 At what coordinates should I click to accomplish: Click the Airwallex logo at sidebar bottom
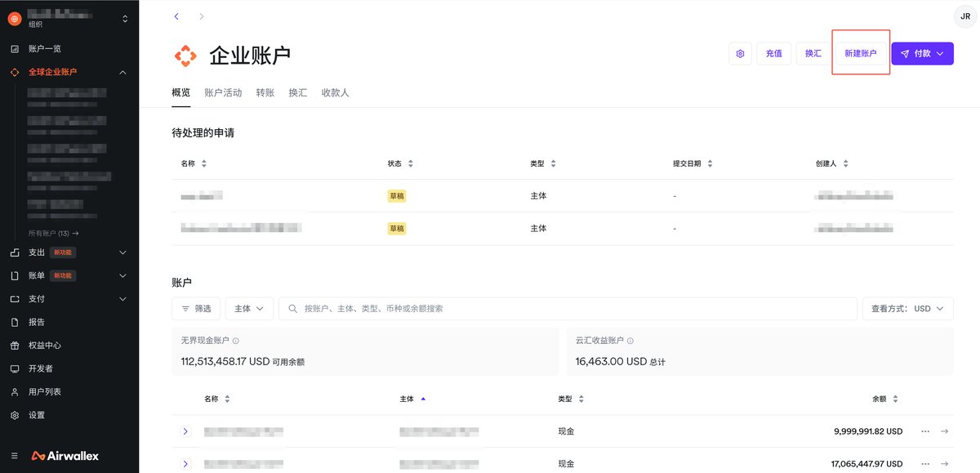[65, 456]
